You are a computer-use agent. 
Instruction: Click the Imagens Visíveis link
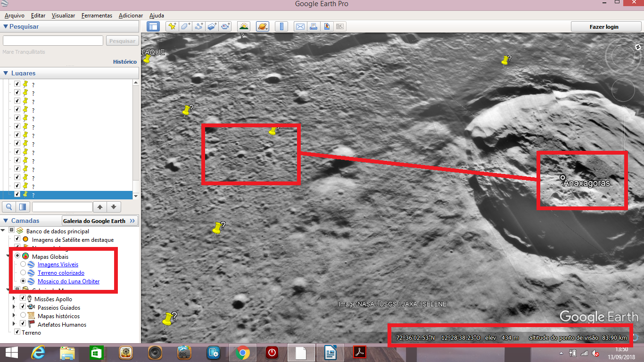click(58, 264)
